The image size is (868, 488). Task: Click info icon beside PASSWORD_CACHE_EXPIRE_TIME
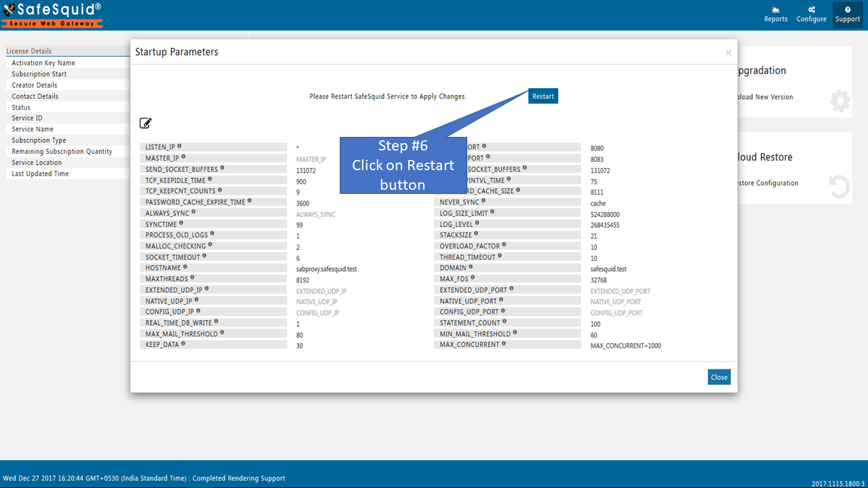(249, 201)
